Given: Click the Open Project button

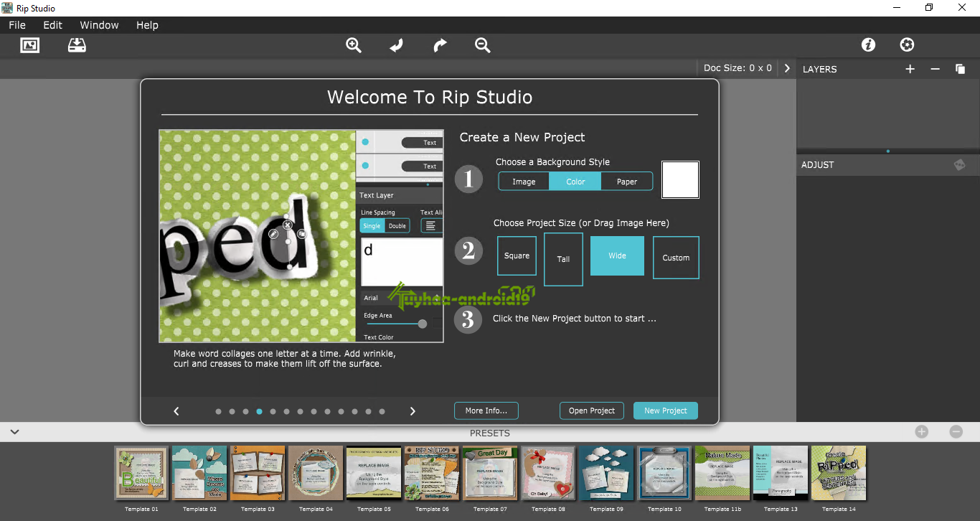Looking at the screenshot, I should [592, 410].
